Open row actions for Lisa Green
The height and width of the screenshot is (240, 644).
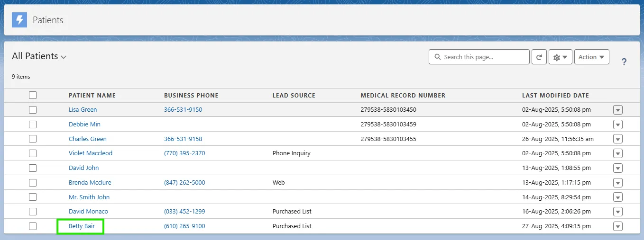(617, 110)
